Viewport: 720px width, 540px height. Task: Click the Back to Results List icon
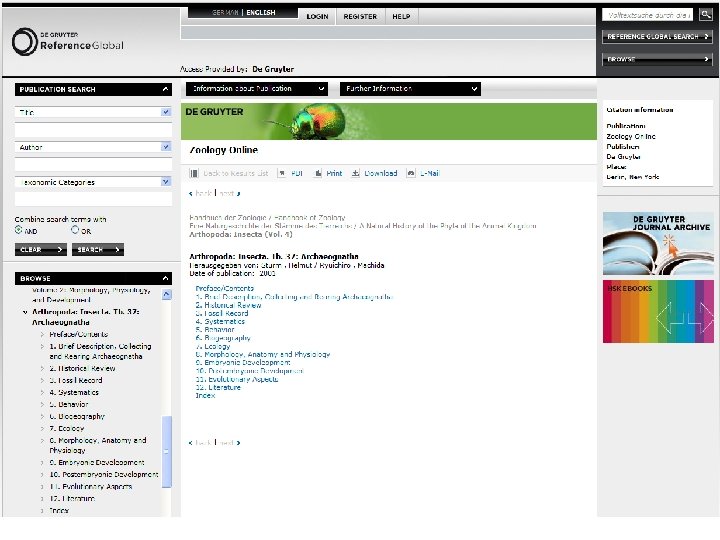tap(194, 174)
